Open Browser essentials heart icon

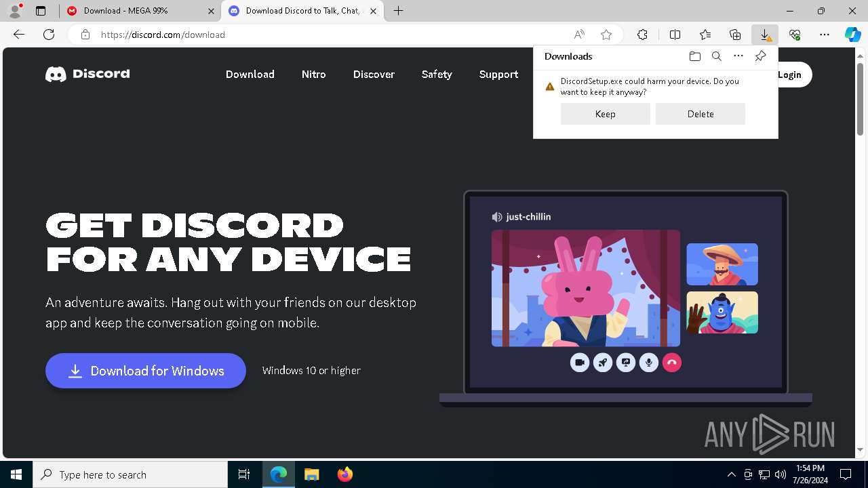pos(795,35)
